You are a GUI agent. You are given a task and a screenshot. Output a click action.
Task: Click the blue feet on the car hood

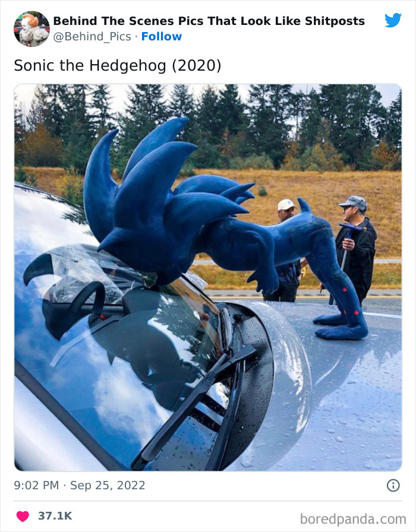[x=341, y=327]
